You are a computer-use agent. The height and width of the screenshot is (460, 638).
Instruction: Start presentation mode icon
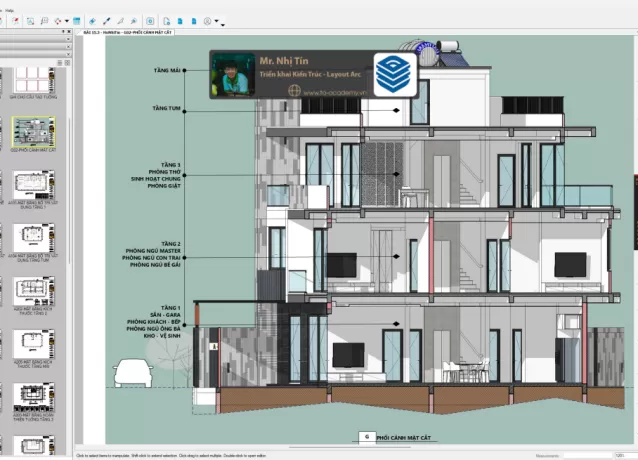[150, 21]
